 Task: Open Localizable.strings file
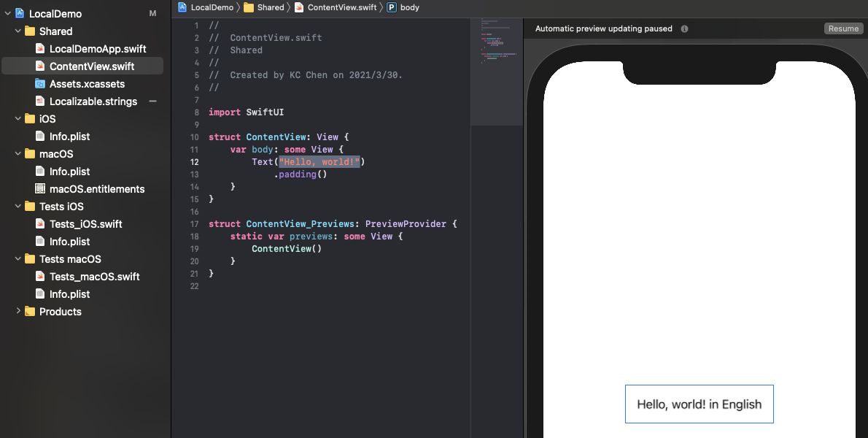93,101
